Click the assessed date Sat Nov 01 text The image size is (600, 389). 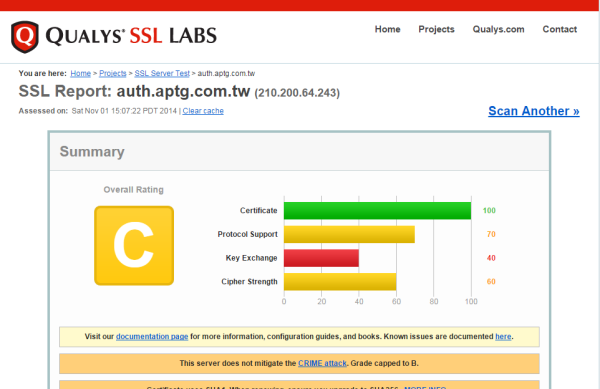[124, 111]
